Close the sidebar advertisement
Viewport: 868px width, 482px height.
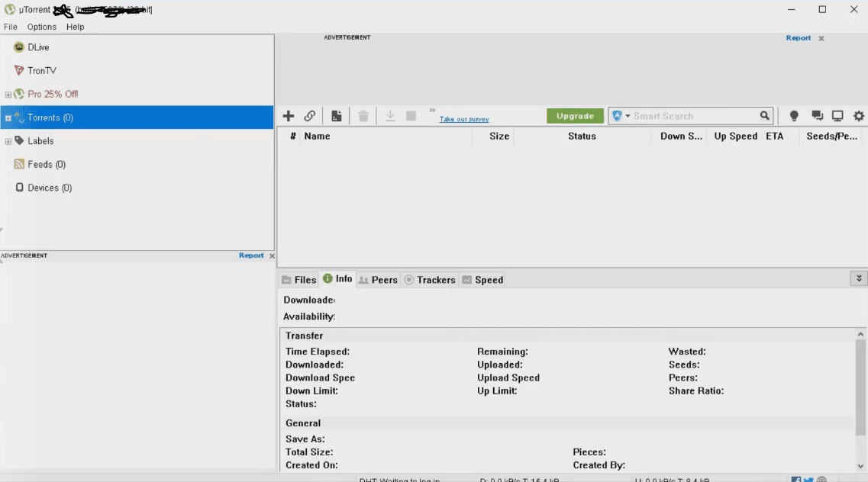(x=272, y=256)
